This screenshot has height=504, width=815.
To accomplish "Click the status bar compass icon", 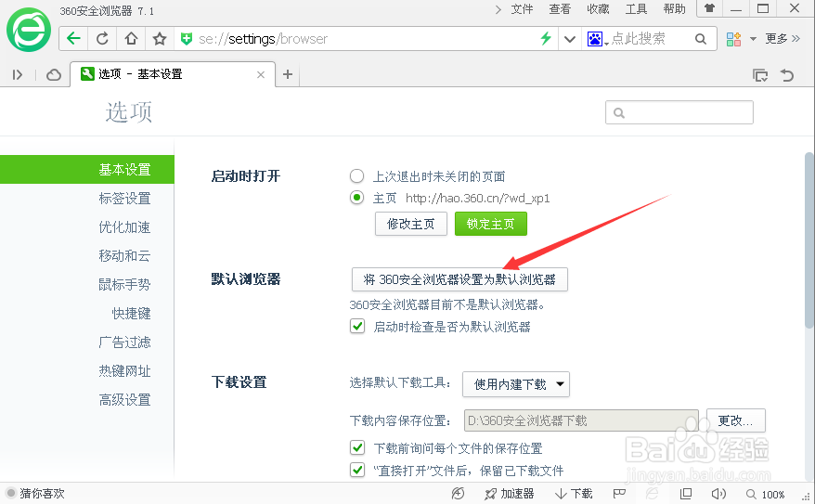I will pos(458,494).
